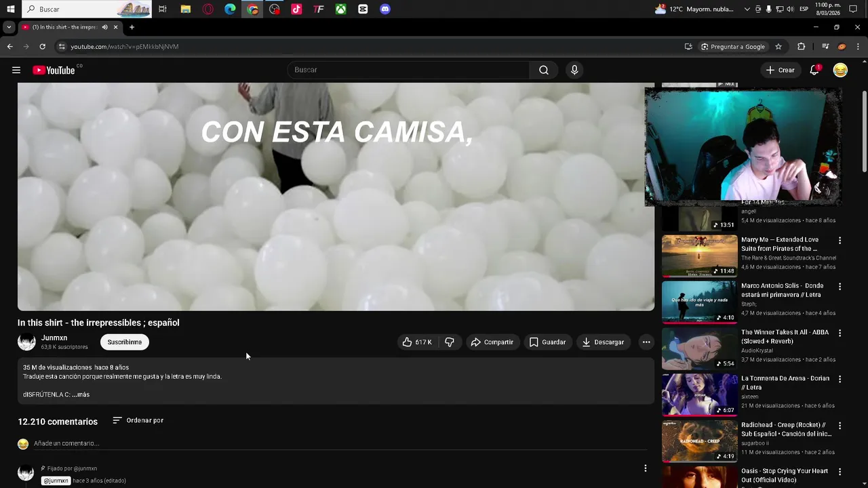Screen dimensions: 868x488
Task: Open Radiohead Creep video thumbnail
Action: (699, 441)
